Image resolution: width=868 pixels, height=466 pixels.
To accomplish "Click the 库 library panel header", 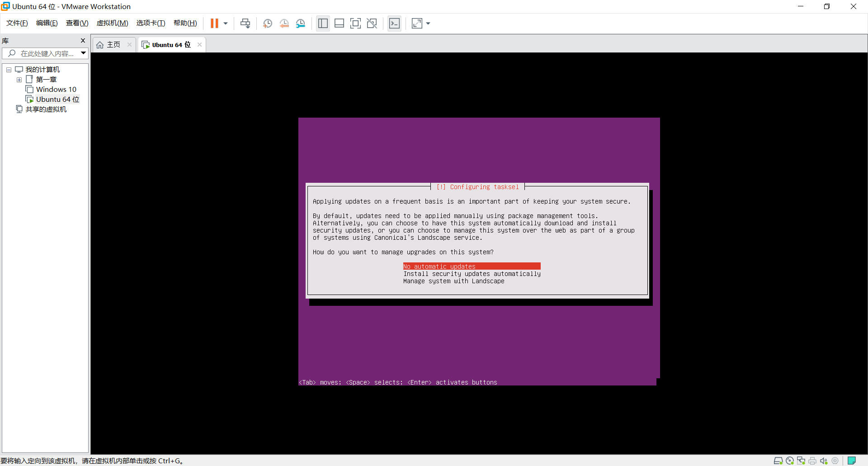I will 5,41.
